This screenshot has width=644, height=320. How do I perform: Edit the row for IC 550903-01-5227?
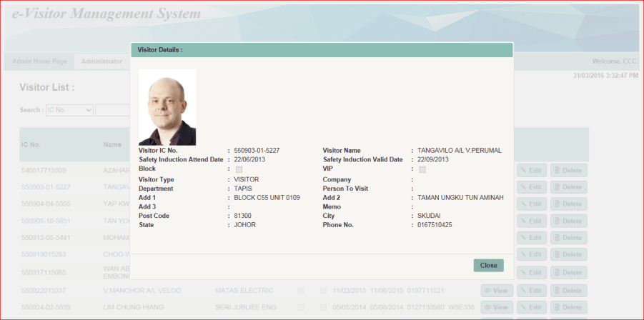point(532,187)
